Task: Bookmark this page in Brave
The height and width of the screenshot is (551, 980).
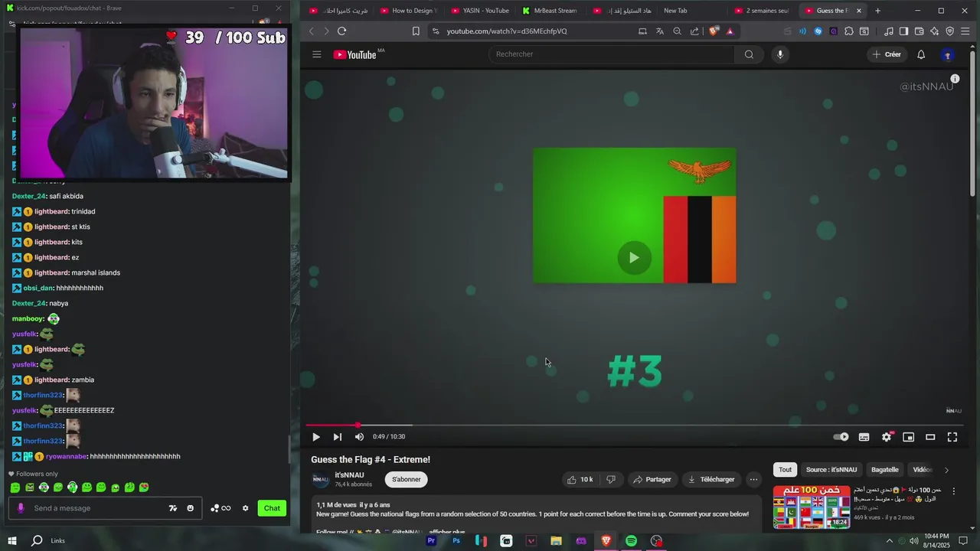Action: click(x=416, y=31)
